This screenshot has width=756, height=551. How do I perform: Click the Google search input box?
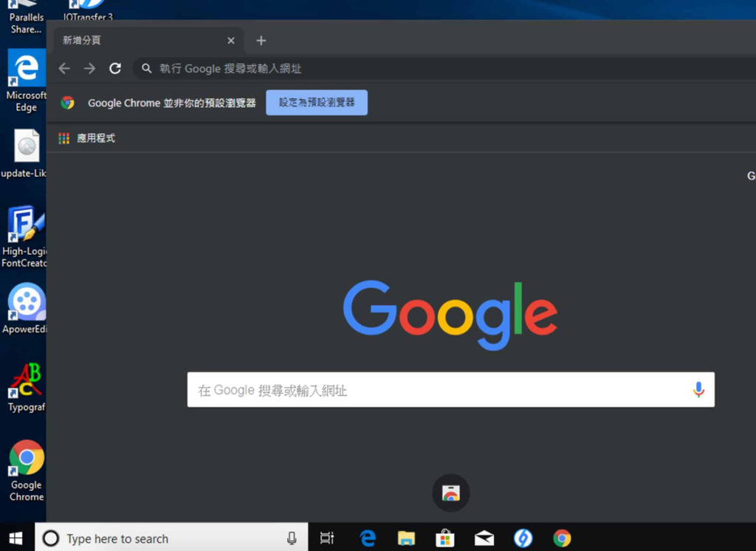pos(436,390)
